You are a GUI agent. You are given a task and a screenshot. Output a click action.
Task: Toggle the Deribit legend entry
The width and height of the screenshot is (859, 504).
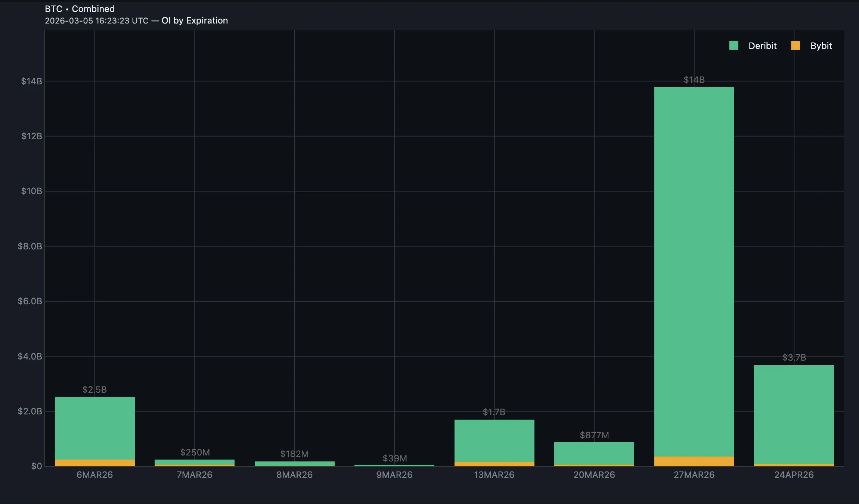point(762,46)
